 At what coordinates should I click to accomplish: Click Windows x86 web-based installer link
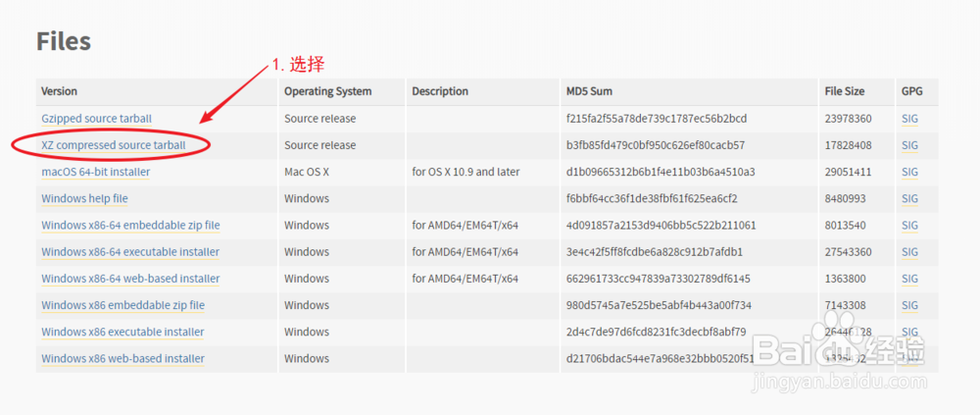click(122, 358)
